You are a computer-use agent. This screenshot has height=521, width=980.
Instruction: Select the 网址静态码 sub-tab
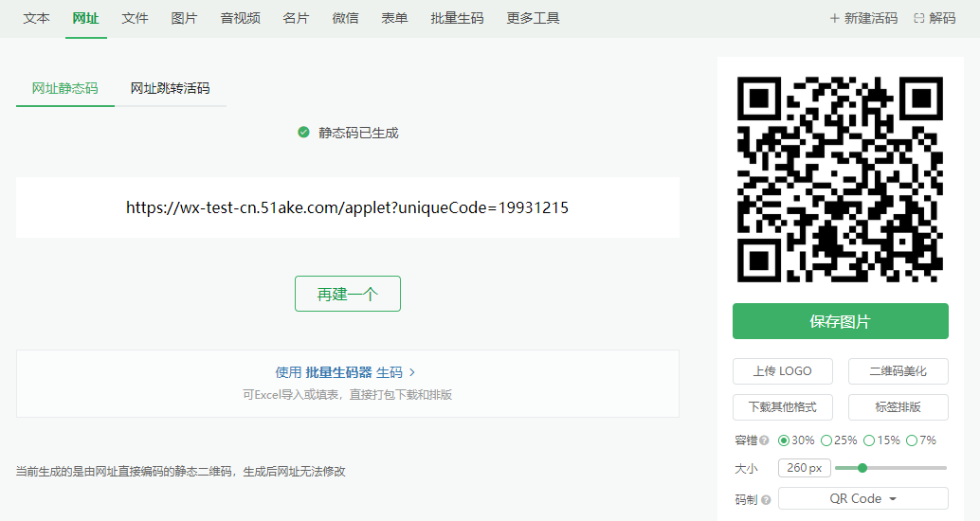click(65, 88)
